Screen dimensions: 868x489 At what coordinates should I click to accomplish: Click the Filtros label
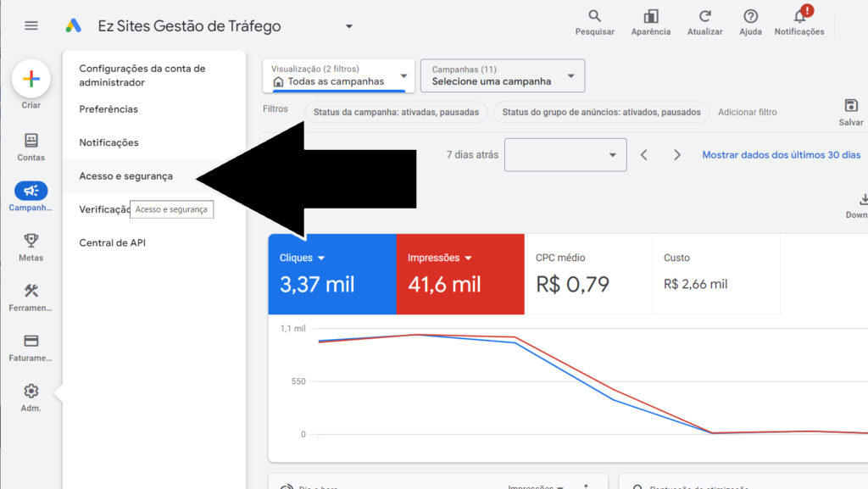275,109
